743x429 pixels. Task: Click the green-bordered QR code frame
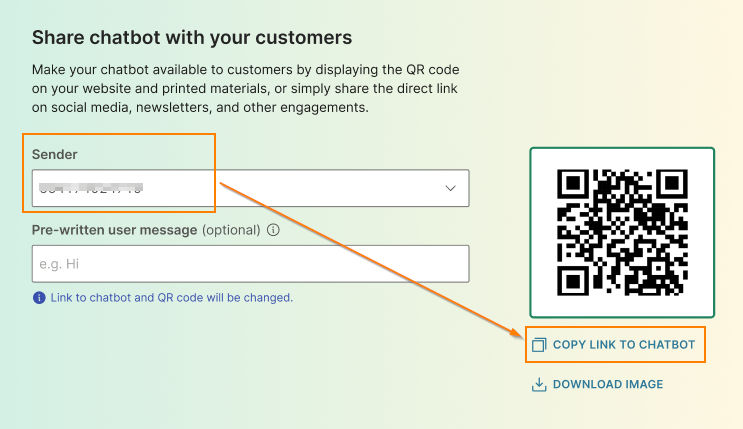point(622,232)
